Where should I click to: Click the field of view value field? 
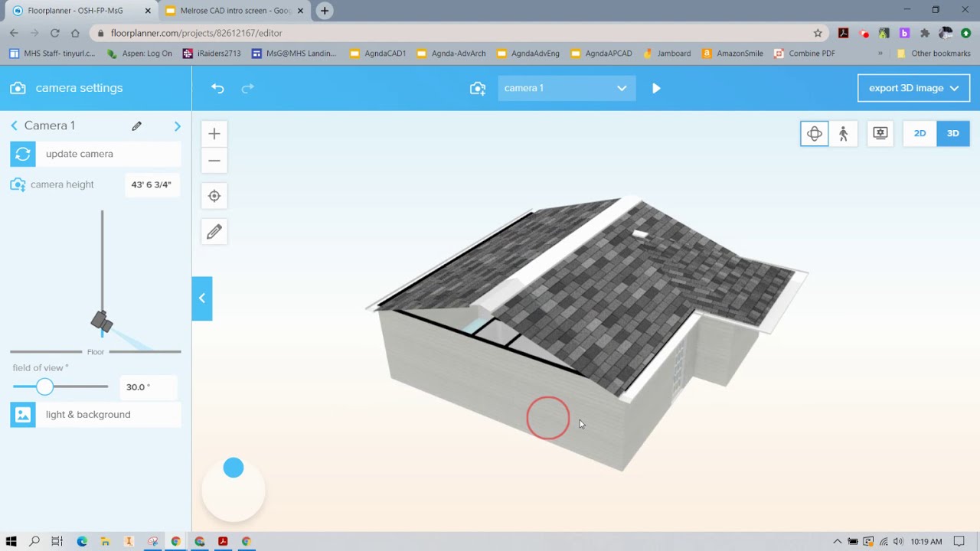coord(149,387)
